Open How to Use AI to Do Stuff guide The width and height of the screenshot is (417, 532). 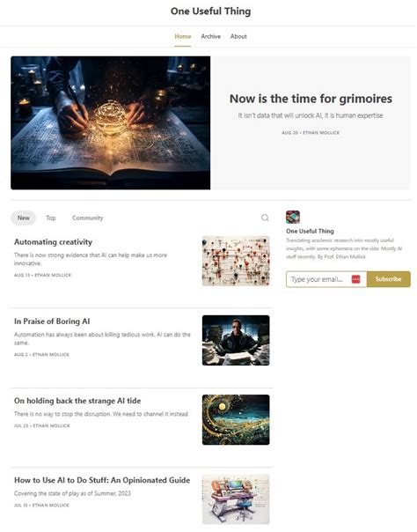[x=102, y=480]
